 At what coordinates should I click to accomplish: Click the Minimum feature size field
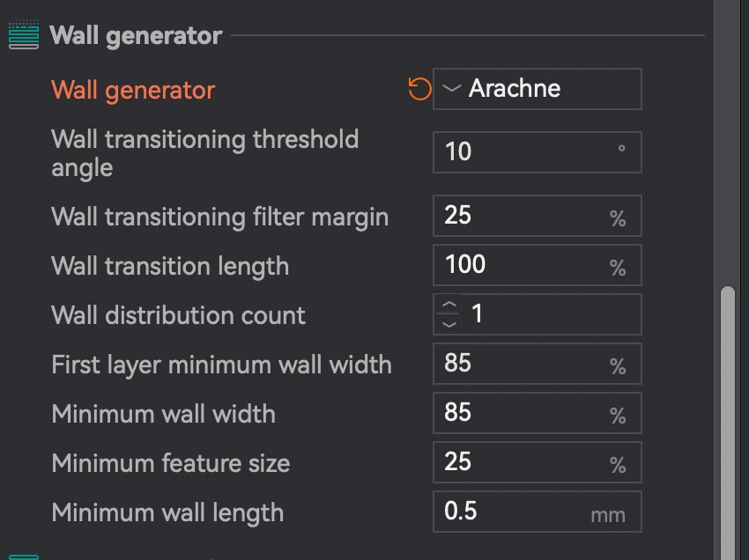[x=525, y=462]
